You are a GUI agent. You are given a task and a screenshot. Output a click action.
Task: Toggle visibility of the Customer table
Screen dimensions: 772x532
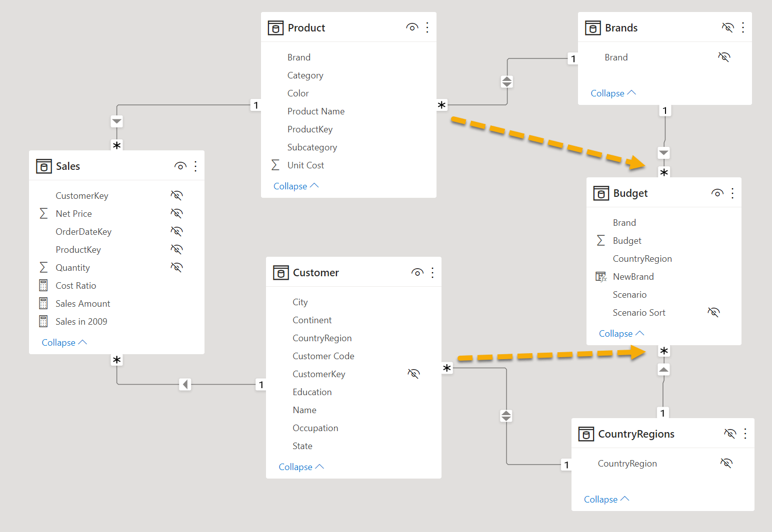click(417, 272)
